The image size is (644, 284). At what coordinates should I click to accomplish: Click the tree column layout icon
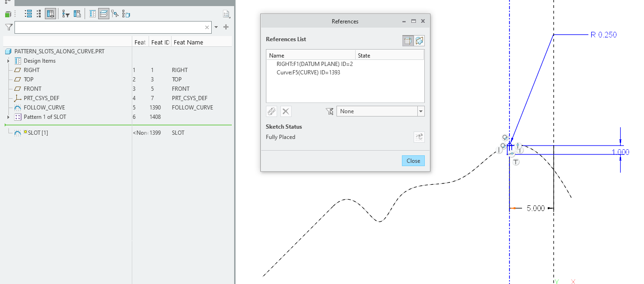click(x=77, y=13)
